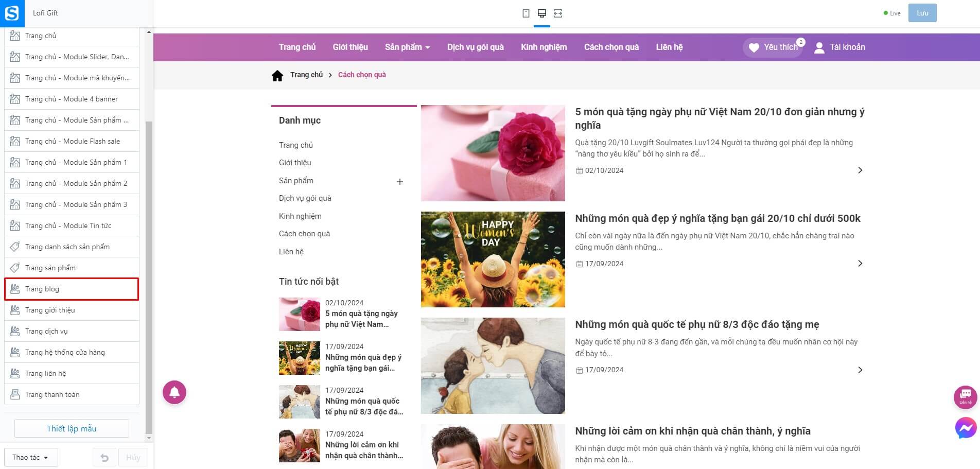Select the first Trang chủ sidebar row
Viewport: 980px width, 469px height.
pos(72,36)
